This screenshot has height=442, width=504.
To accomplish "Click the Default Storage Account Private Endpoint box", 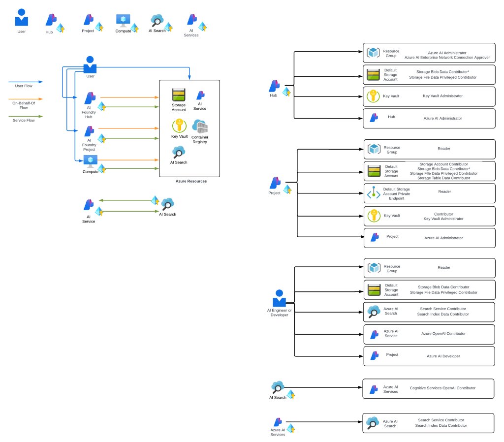I will (429, 193).
